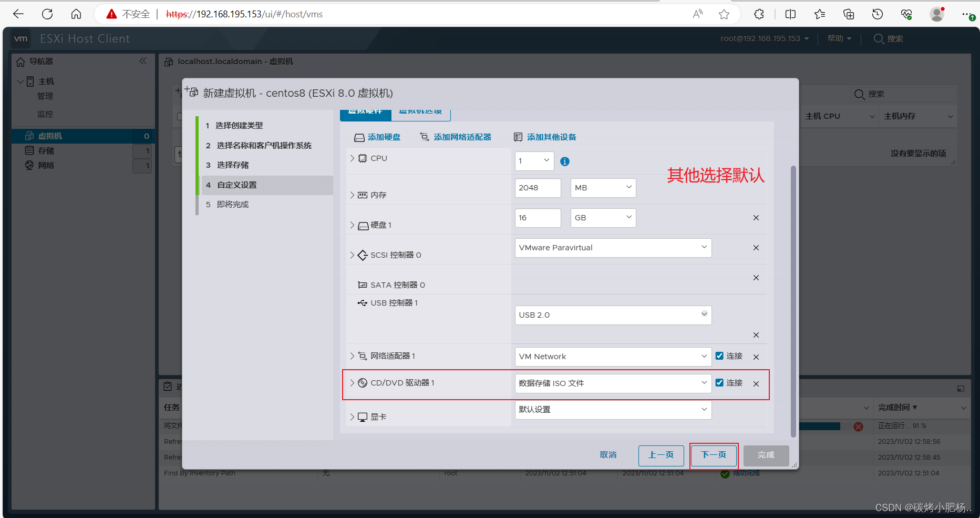This screenshot has width=980, height=518.
Task: Expand the CD/DVD 驱动器 1 row
Action: [352, 383]
